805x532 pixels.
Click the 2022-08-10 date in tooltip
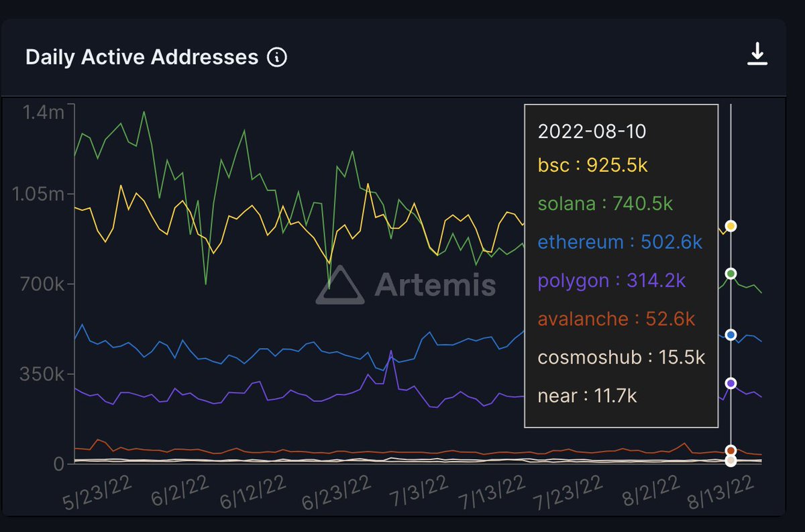pos(592,131)
